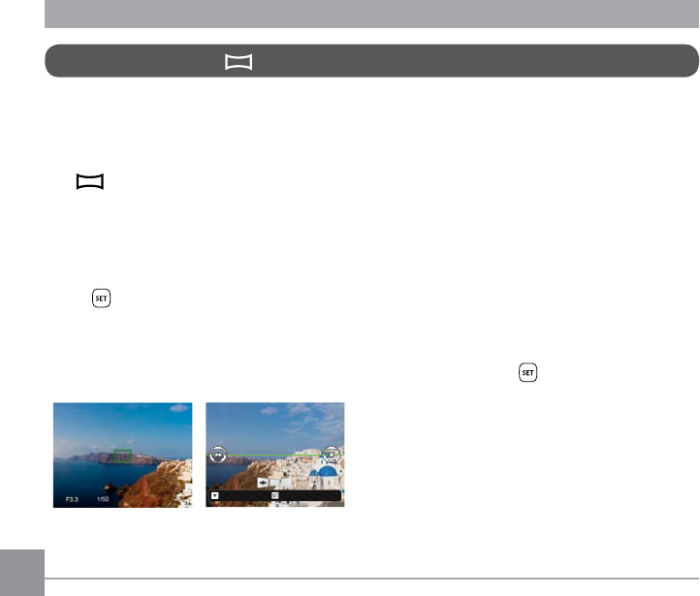Screen dimensions: 700x596
Task: Click the left circular start target
Action: tap(218, 455)
